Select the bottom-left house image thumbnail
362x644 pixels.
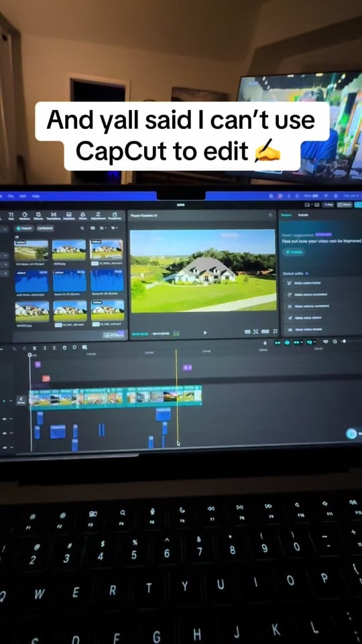[32, 311]
